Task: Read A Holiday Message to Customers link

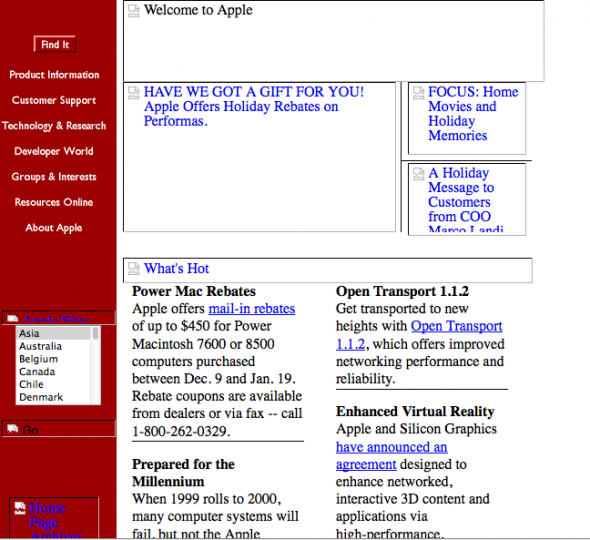Action: [466, 200]
